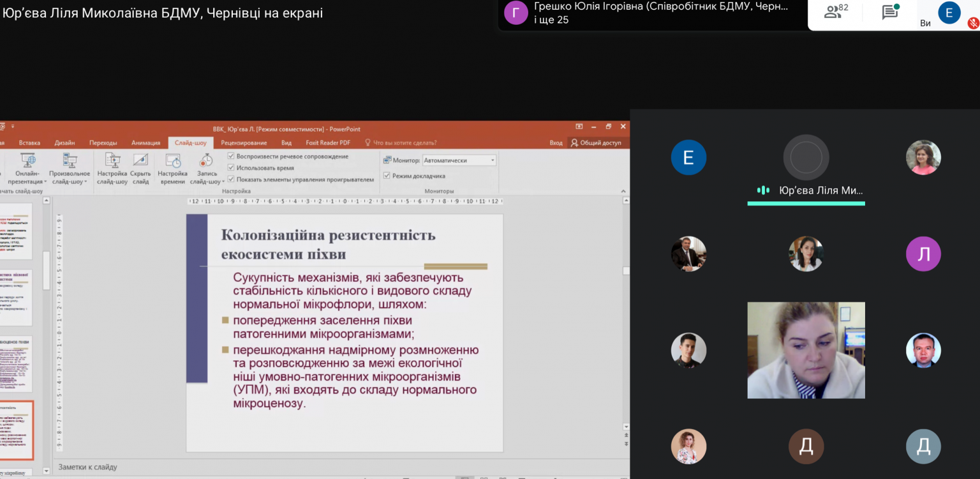Select the highlighted current slide thumbnail

(x=17, y=430)
